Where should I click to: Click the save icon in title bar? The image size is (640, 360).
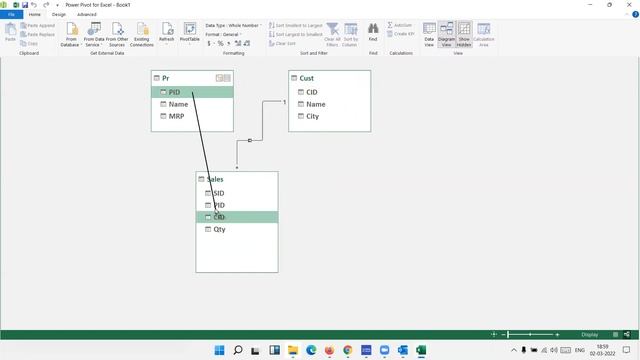(x=25, y=5)
